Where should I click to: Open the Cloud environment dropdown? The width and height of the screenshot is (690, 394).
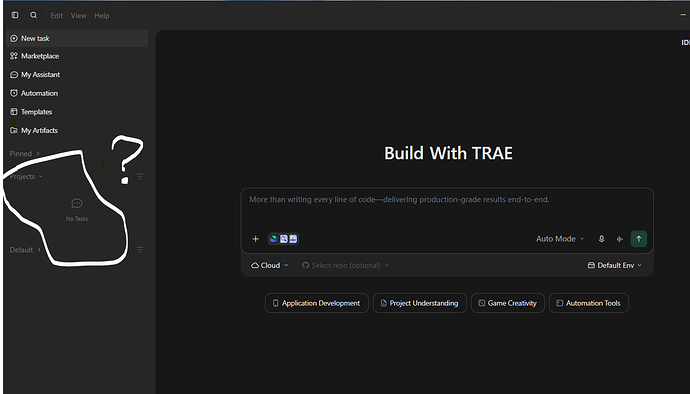coord(269,265)
